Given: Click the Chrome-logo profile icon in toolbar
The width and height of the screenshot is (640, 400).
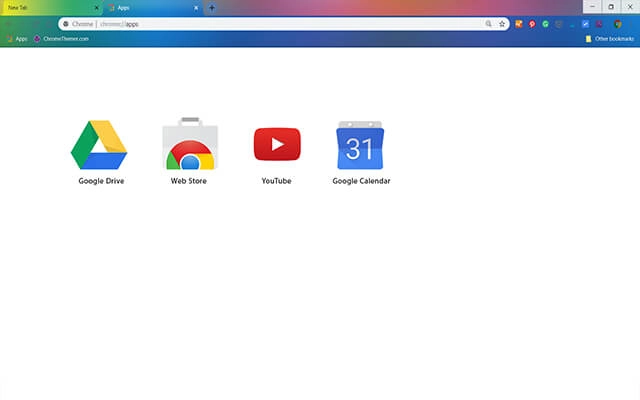Looking at the screenshot, I should (x=618, y=24).
